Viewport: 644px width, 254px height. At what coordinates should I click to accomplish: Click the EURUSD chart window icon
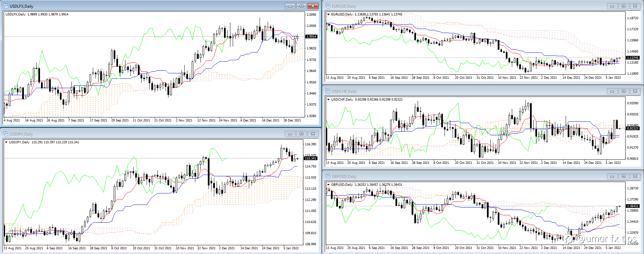[x=328, y=6]
